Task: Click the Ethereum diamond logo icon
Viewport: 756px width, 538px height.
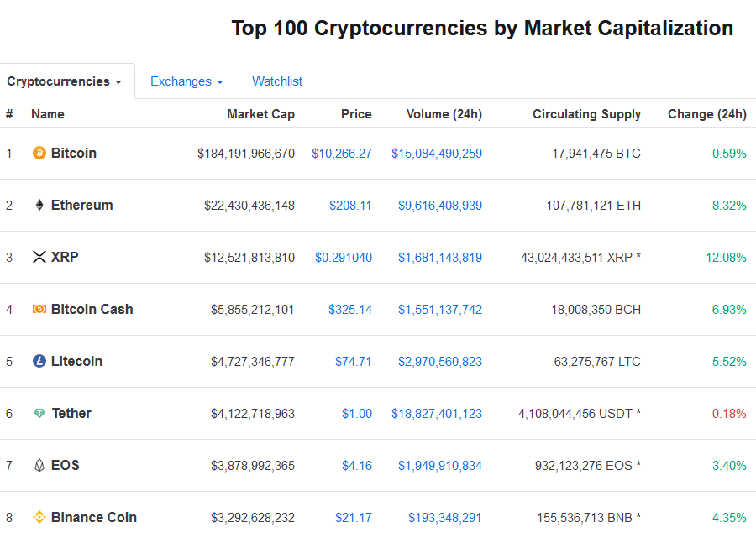Action: [39, 205]
